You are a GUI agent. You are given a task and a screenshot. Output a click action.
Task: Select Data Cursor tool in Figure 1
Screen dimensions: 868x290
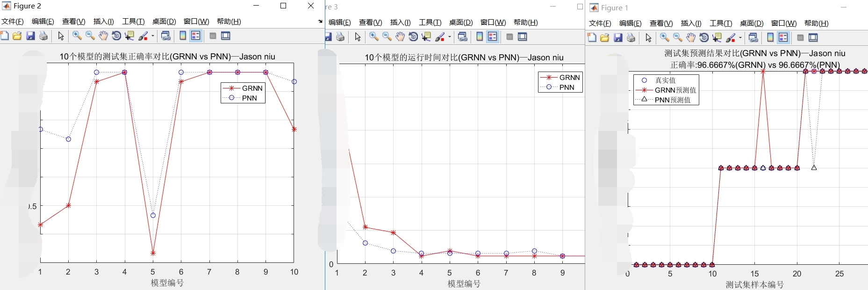pos(717,38)
